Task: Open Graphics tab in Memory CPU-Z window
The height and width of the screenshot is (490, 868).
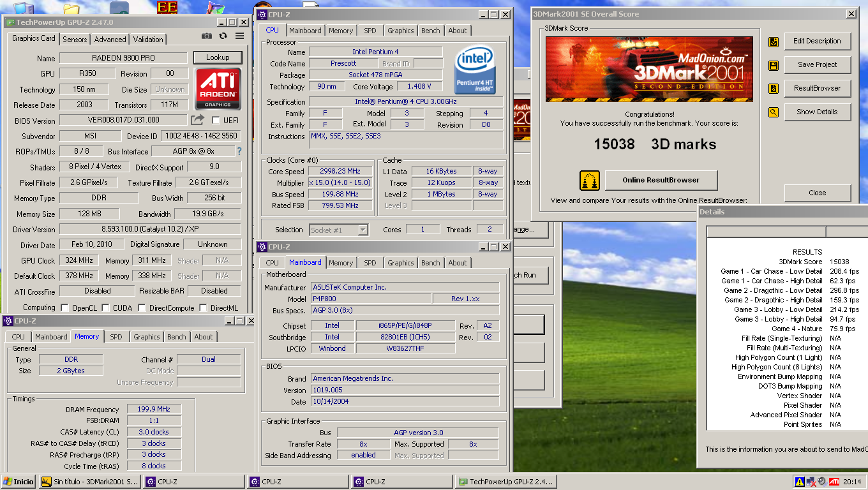Action: (147, 337)
